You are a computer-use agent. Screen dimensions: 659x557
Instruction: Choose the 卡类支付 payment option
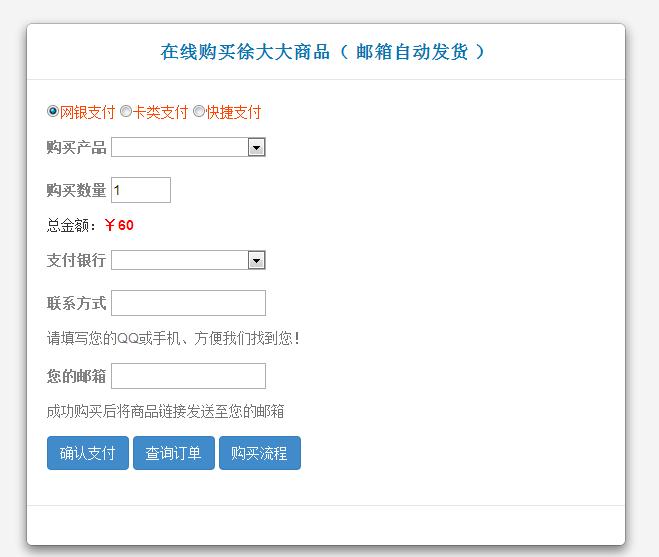(x=126, y=112)
